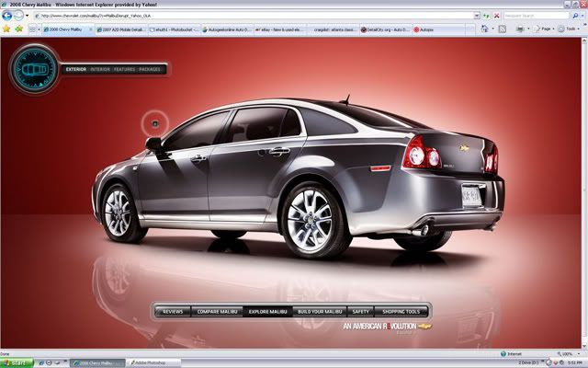Click the green Refresh icon
Viewport: 588px width, 368px height.
[487, 16]
